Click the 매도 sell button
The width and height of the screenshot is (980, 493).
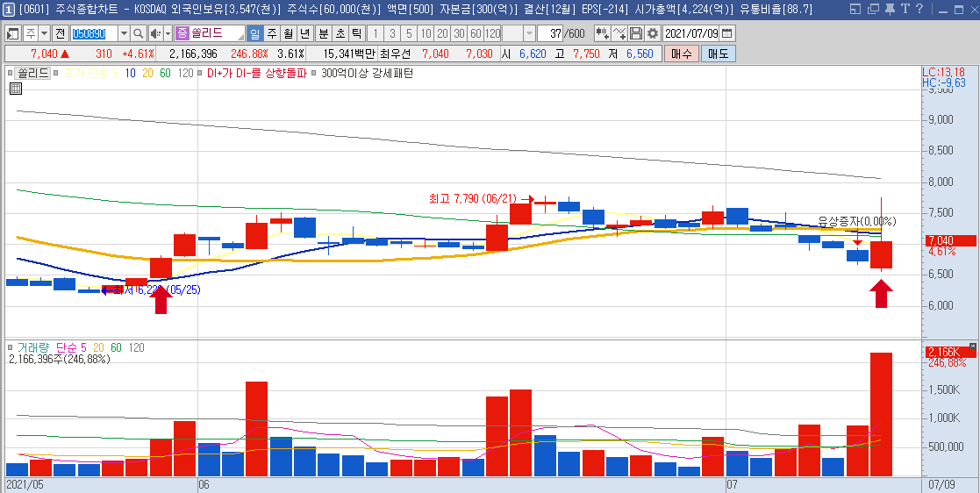click(x=719, y=54)
